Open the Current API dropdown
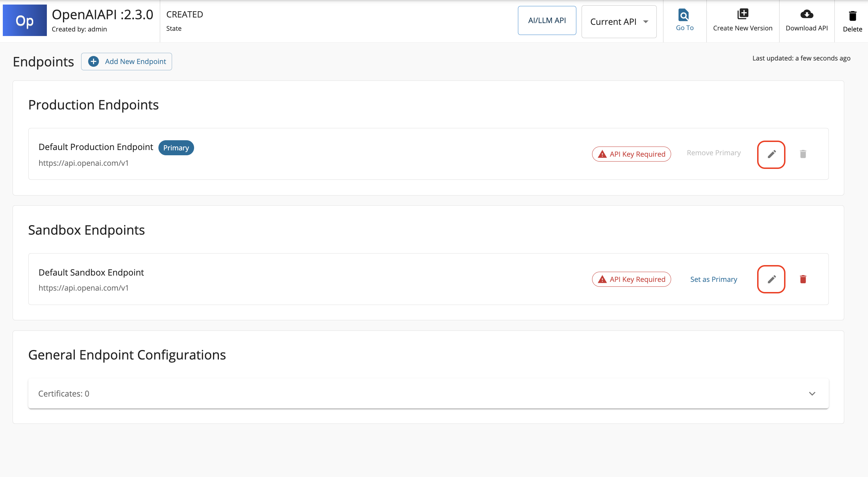This screenshot has width=868, height=477. tap(619, 22)
